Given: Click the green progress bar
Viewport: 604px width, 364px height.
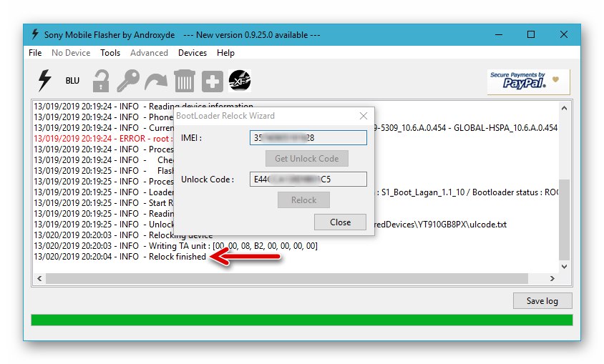Looking at the screenshot, I should pos(302,320).
